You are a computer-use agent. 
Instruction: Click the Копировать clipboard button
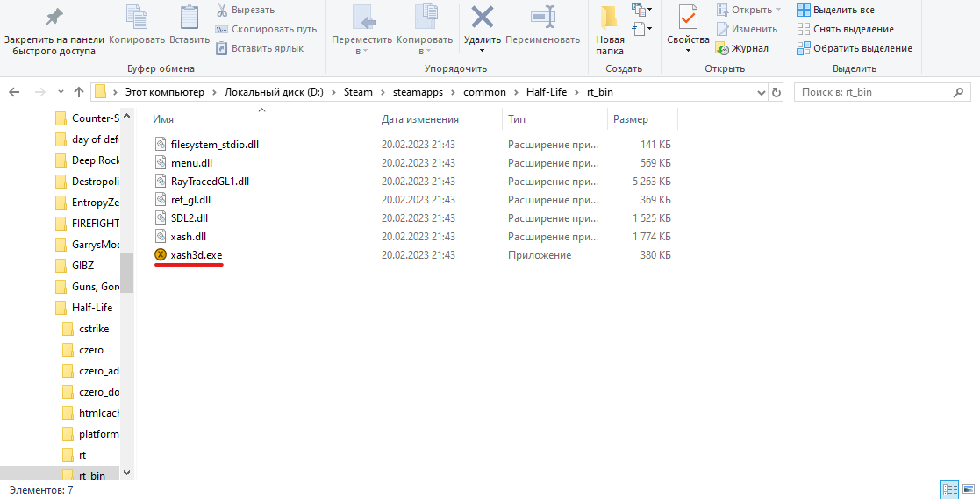pos(136,25)
